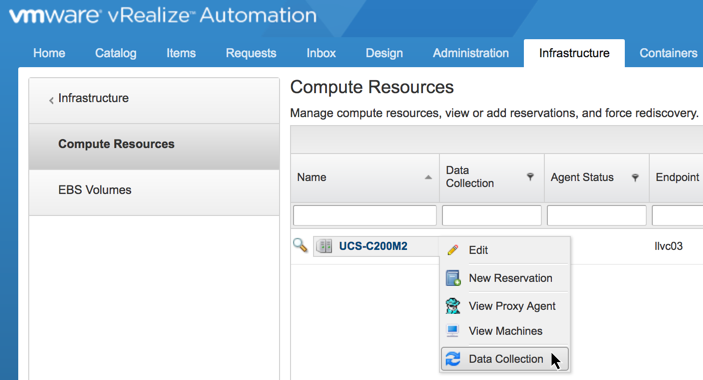Choose New Reservation from the context menu
703x380 pixels.
tap(504, 278)
